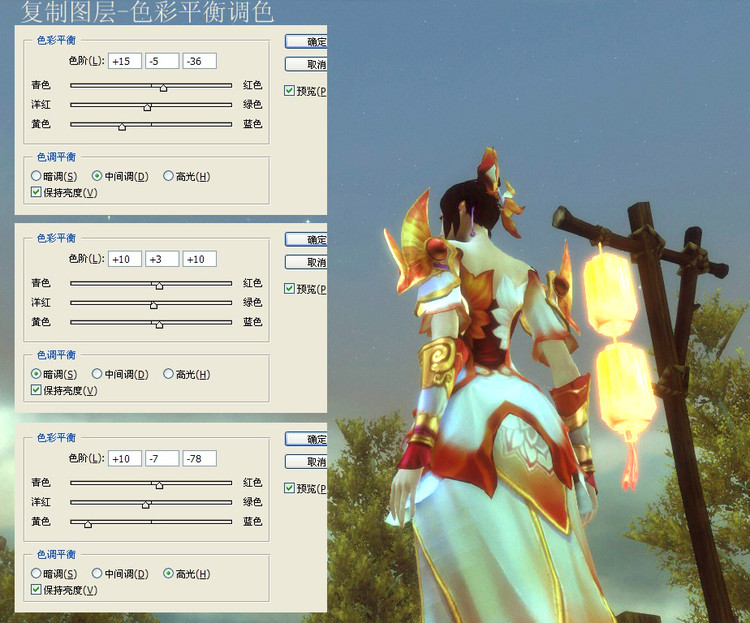
Task: Click the 洋红–绿色 slider handle in the top dialog
Action: point(147,108)
